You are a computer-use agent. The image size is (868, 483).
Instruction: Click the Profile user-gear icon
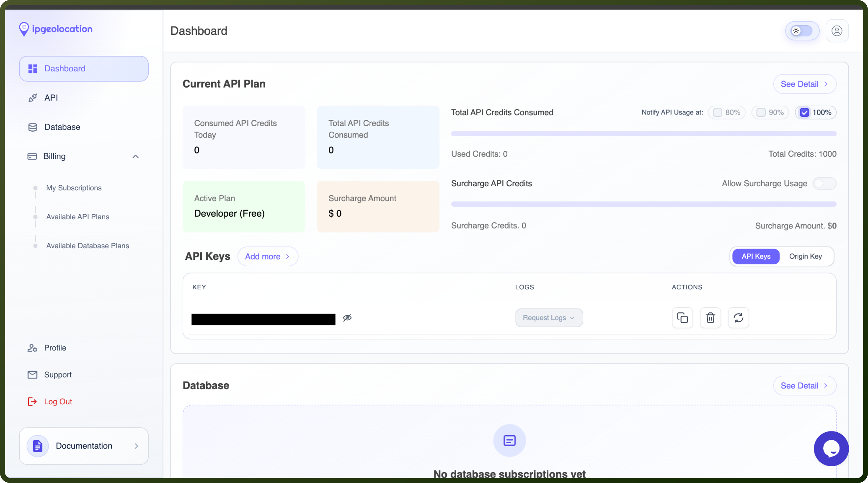(32, 348)
